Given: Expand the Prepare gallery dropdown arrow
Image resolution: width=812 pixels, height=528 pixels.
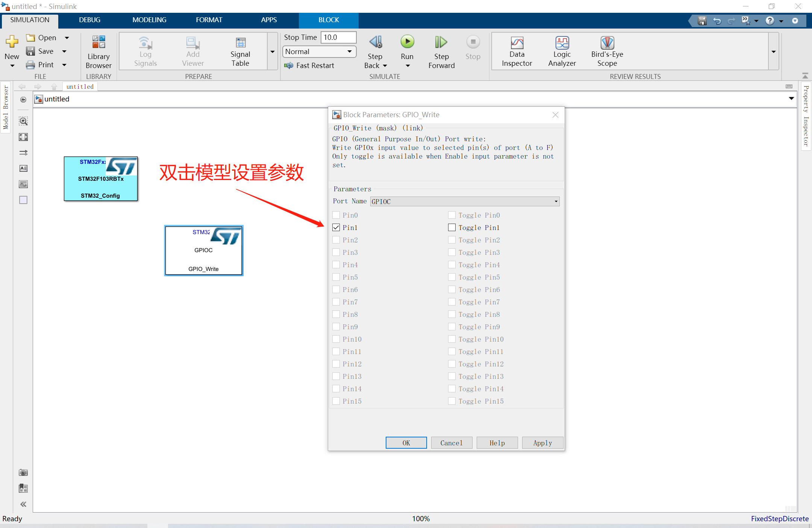Looking at the screenshot, I should [273, 51].
